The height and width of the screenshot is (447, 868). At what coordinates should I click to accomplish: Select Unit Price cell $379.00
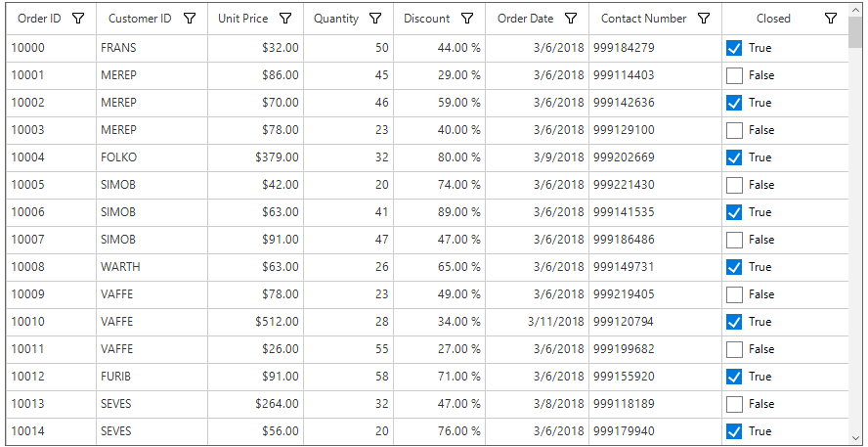point(256,157)
